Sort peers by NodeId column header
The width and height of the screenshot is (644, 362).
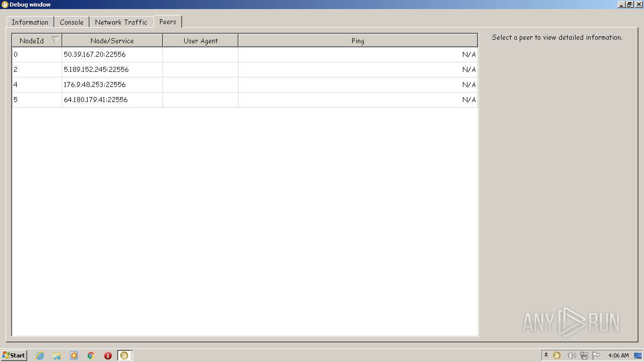[x=37, y=41]
